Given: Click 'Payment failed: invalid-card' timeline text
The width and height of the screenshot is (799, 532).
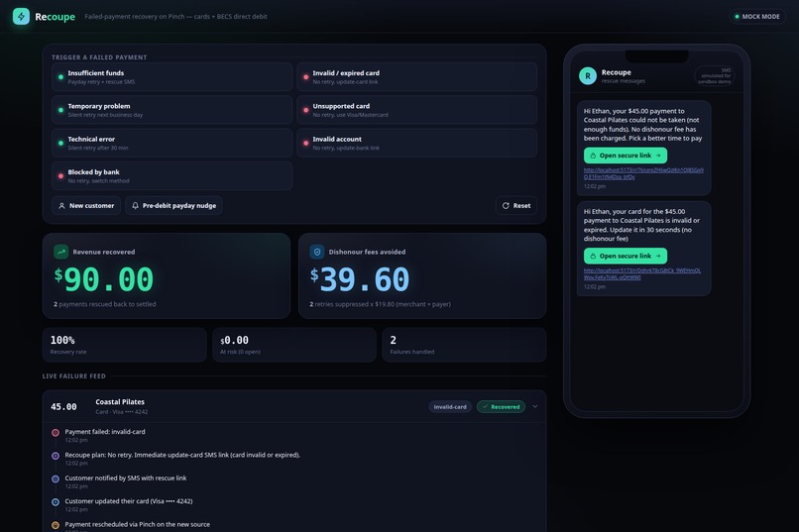Looking at the screenshot, I should click(105, 432).
